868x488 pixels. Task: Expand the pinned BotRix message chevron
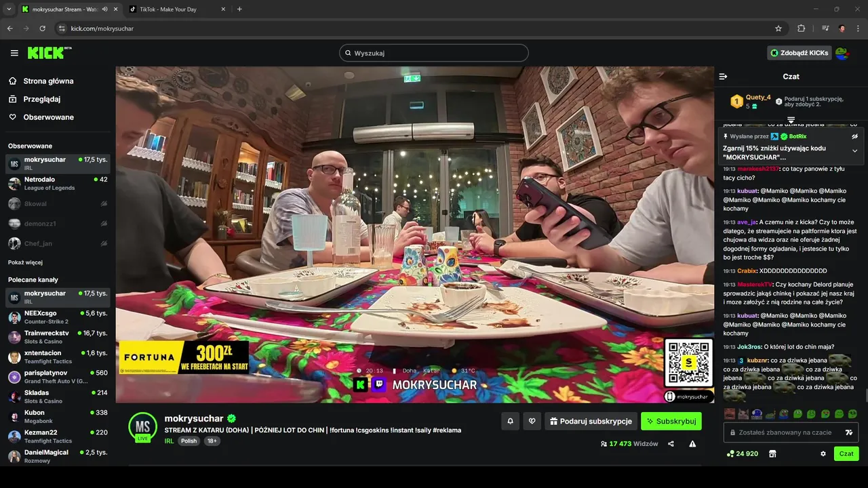tap(855, 150)
